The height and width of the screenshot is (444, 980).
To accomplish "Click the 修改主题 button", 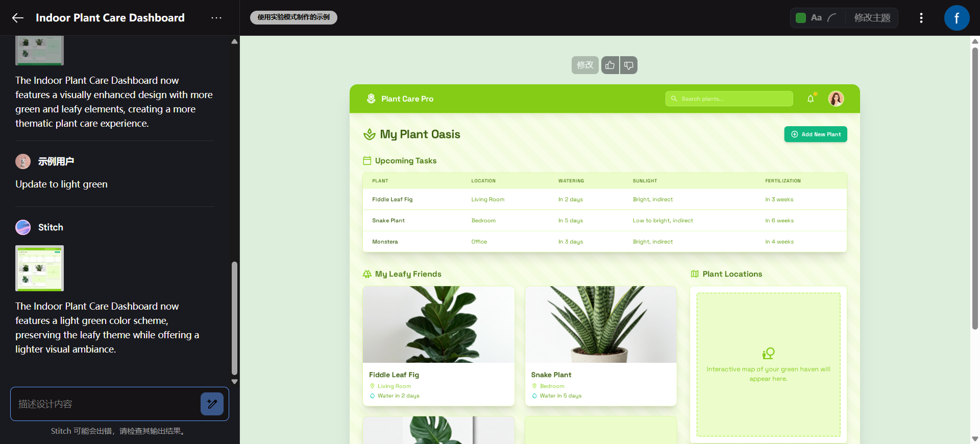I will click(x=872, y=18).
